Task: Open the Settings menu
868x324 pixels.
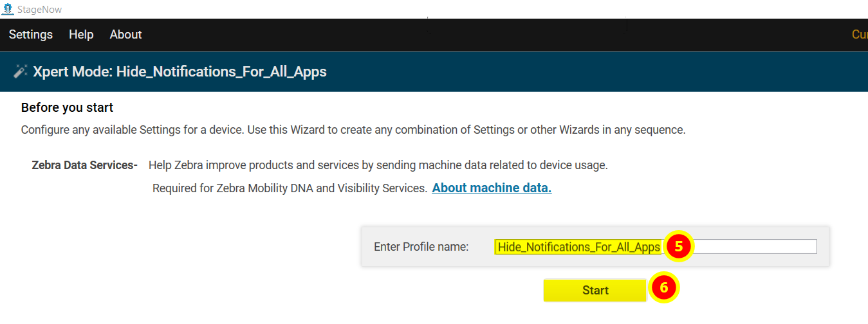Action: [x=31, y=35]
